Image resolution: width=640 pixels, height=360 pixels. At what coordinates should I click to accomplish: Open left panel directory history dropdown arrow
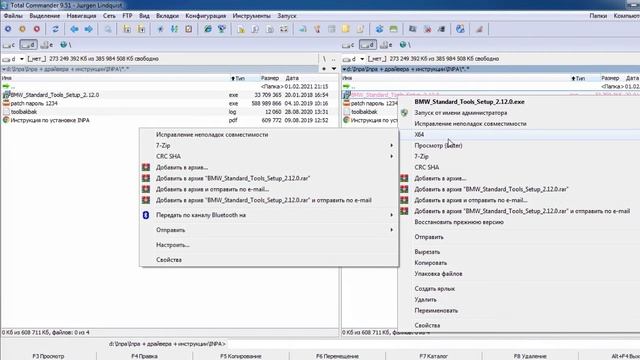(334, 69)
